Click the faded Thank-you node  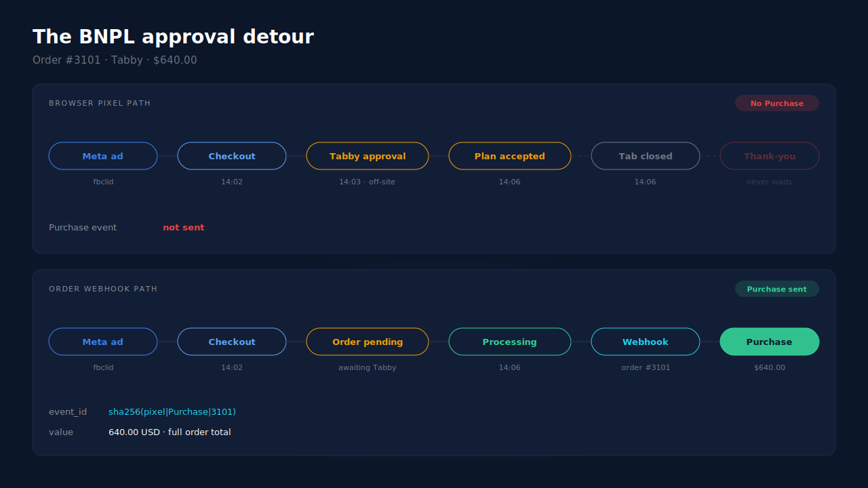pos(770,156)
